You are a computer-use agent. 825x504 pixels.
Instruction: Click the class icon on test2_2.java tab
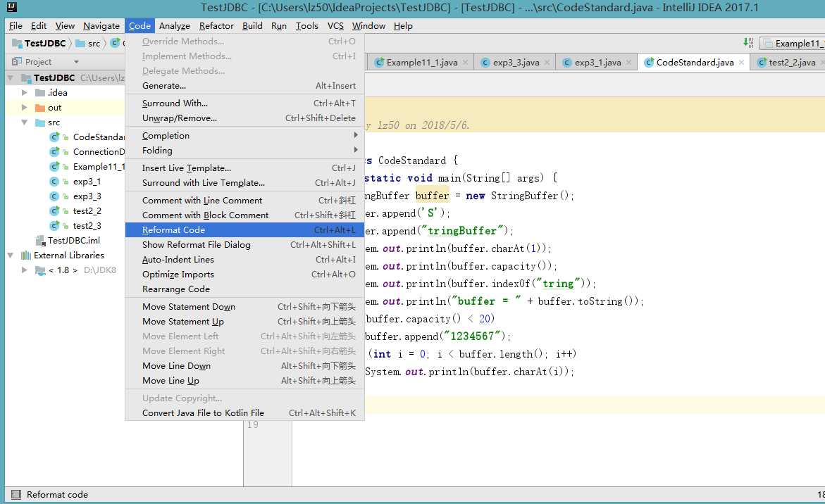coord(762,62)
